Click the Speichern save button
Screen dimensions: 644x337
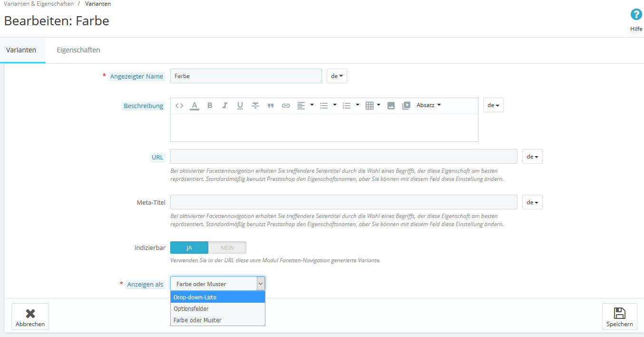pyautogui.click(x=620, y=317)
